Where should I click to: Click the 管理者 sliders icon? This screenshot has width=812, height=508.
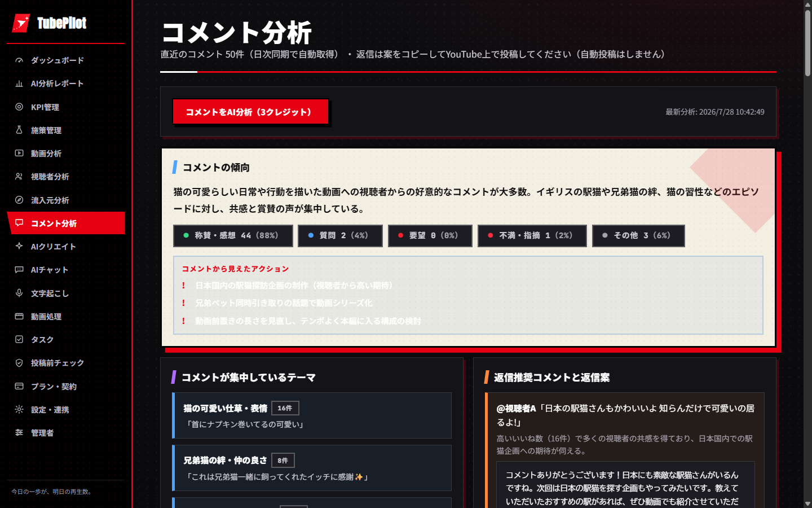(x=19, y=432)
